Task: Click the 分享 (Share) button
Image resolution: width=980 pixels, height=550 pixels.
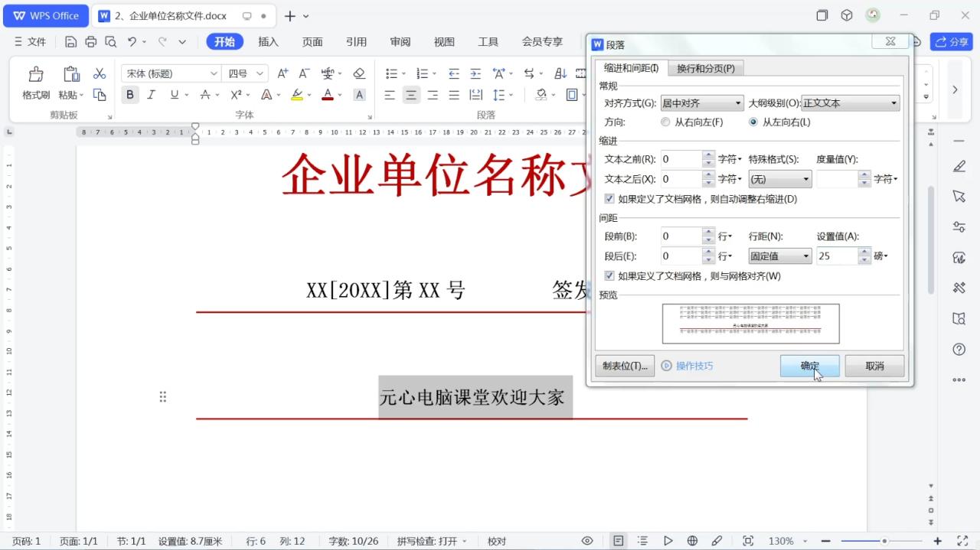Action: point(951,41)
